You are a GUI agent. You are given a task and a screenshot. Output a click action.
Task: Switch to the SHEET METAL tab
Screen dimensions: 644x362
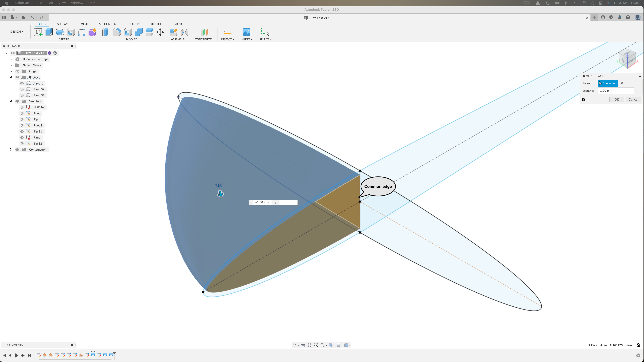[x=108, y=24]
